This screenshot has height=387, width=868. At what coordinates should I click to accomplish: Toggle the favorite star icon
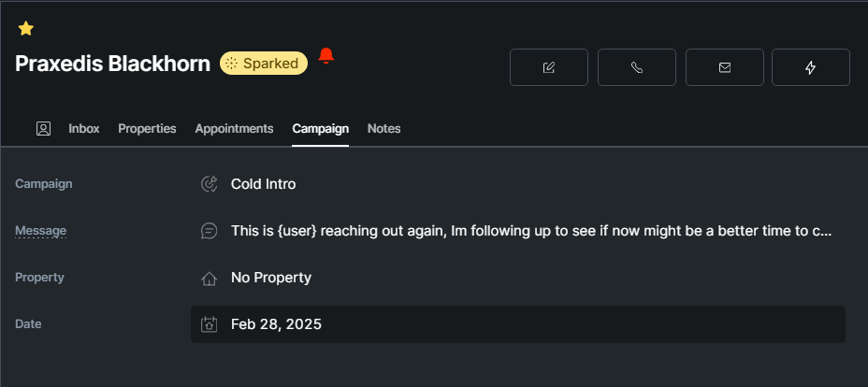[26, 29]
